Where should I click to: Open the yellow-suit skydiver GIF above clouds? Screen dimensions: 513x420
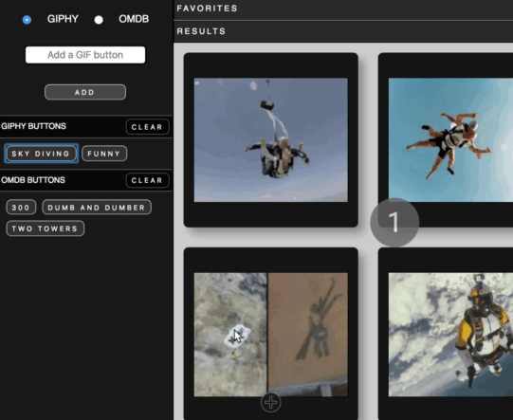(x=450, y=335)
